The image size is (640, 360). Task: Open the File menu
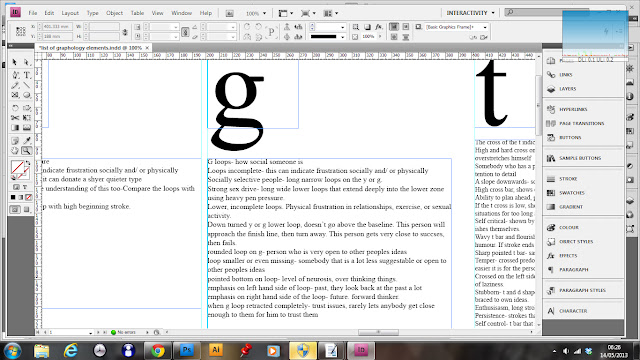tap(33, 13)
